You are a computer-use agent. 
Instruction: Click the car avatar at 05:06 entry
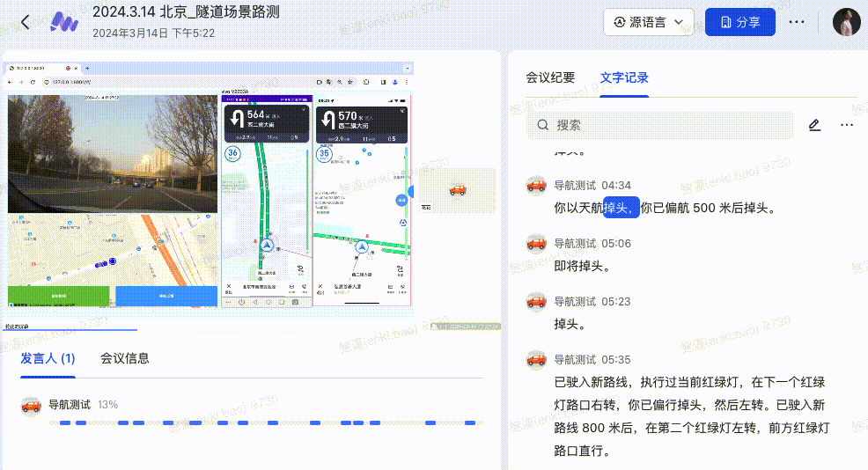point(536,244)
